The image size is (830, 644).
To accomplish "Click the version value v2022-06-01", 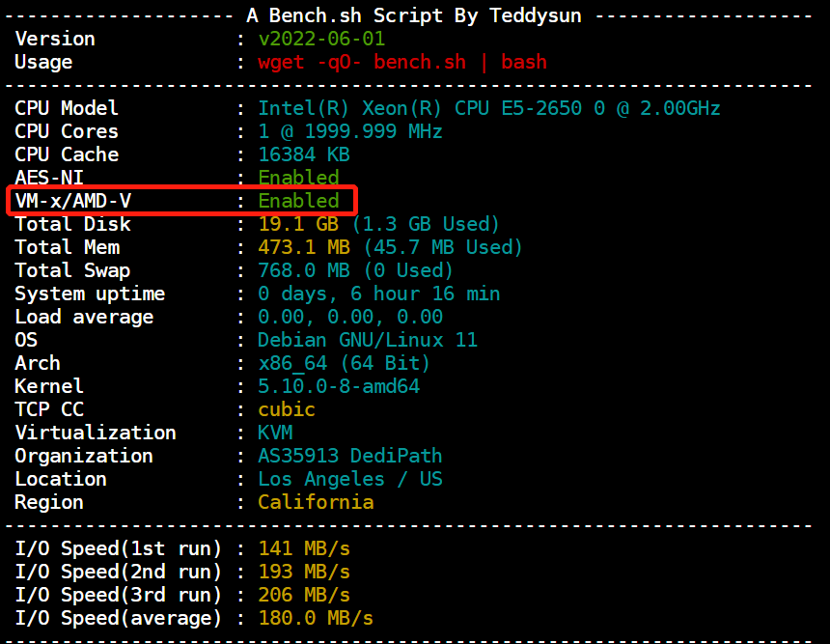I will coord(321,39).
